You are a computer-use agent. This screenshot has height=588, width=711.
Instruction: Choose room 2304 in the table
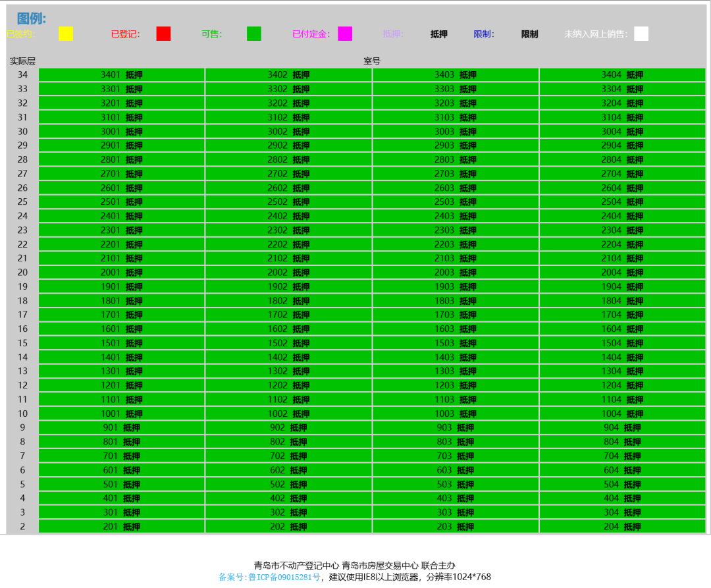pos(623,230)
